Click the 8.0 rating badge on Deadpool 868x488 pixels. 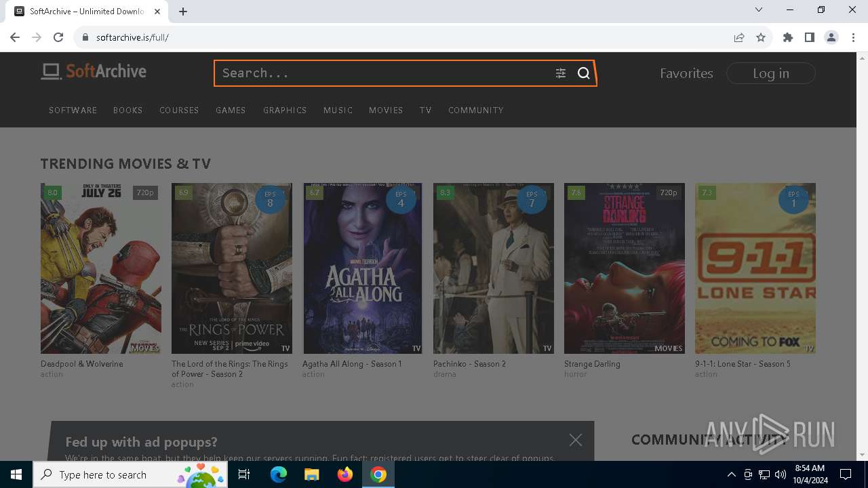tap(52, 192)
